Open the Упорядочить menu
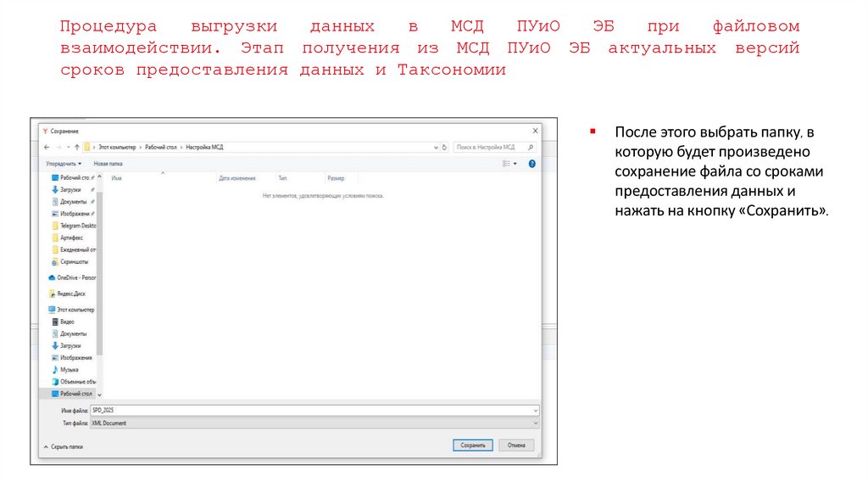This screenshot has width=868, height=487. coord(64,164)
